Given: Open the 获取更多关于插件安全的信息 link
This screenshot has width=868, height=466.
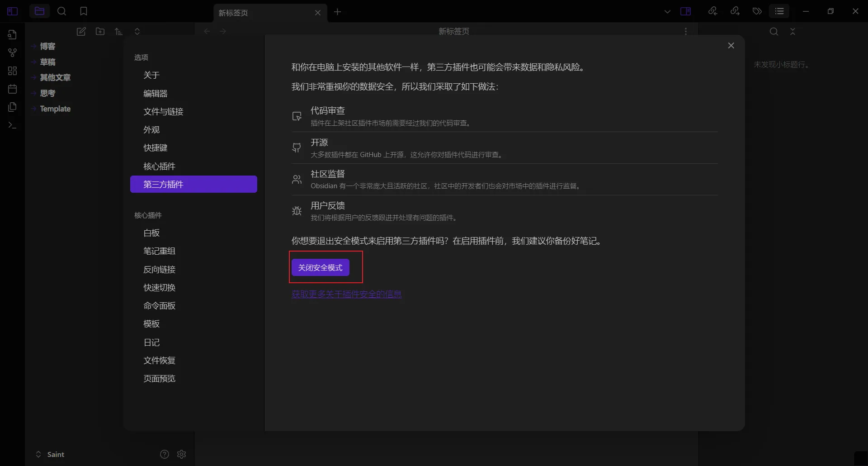Looking at the screenshot, I should [x=347, y=294].
